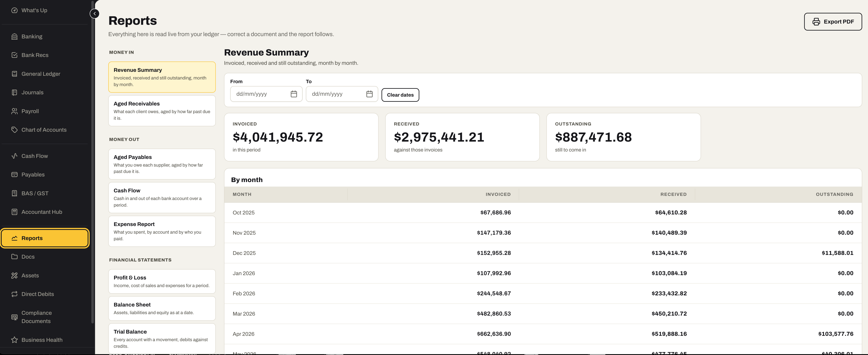Screen dimensions: 868x355
Task: Click Apr 2026 outstanding $103,577.76
Action: point(836,334)
